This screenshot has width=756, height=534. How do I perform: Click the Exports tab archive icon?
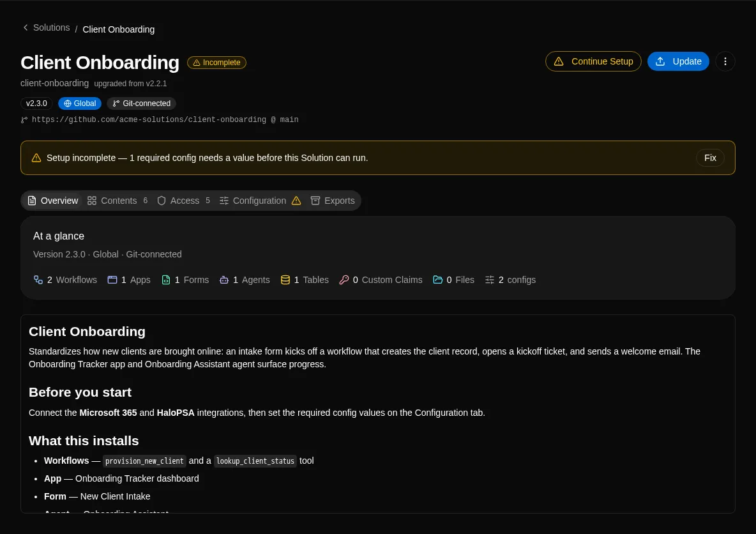[315, 201]
